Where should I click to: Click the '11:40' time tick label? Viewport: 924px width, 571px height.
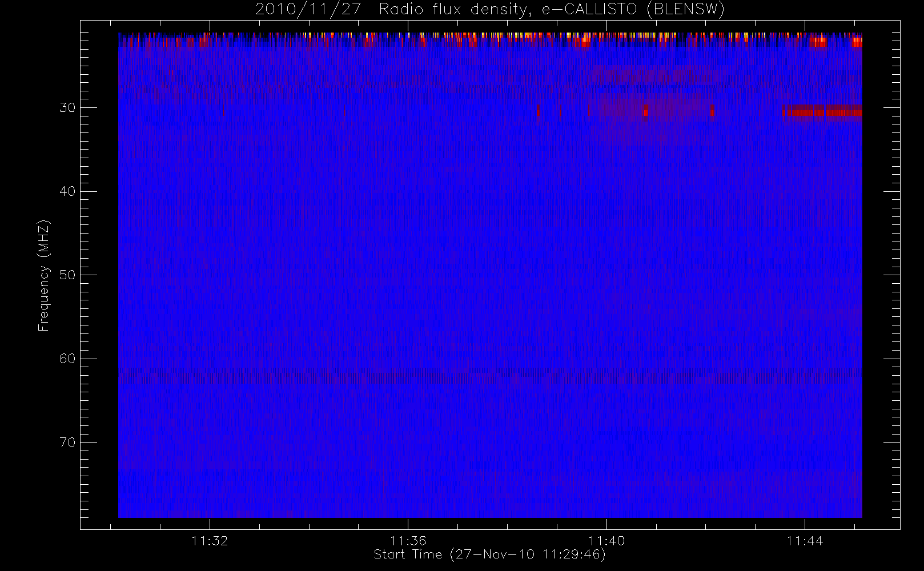tap(606, 541)
